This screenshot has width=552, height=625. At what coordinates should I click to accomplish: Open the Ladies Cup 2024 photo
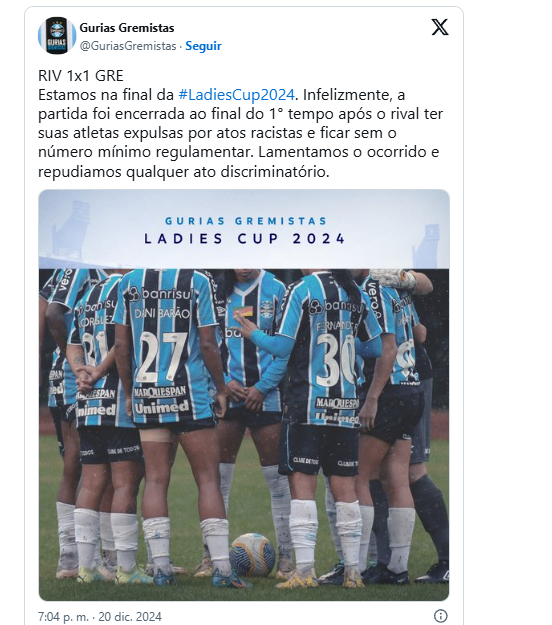(x=244, y=395)
